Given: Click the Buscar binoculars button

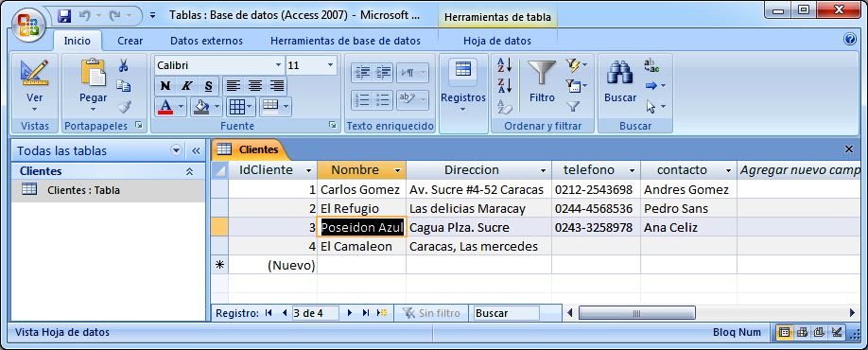Looking at the screenshot, I should click(x=620, y=80).
